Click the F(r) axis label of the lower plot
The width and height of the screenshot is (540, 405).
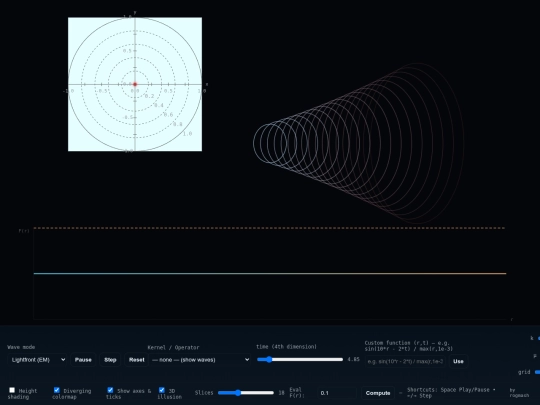(24, 231)
